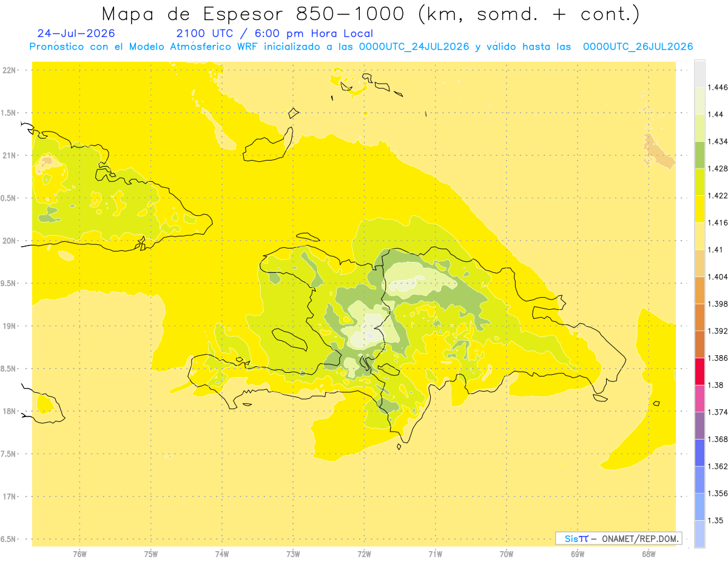The width and height of the screenshot is (728, 562).
Task: Click the '1.356' legend value
Action: [x=717, y=493]
